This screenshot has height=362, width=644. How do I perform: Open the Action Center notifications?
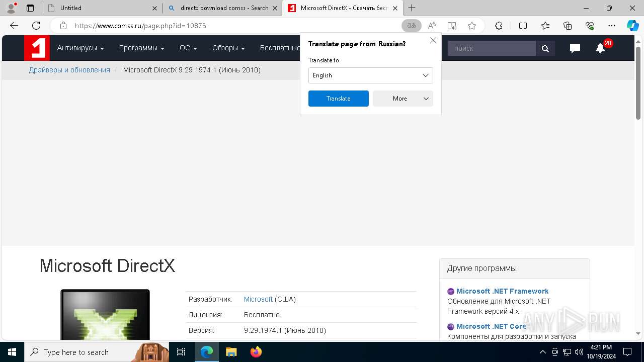(x=627, y=352)
